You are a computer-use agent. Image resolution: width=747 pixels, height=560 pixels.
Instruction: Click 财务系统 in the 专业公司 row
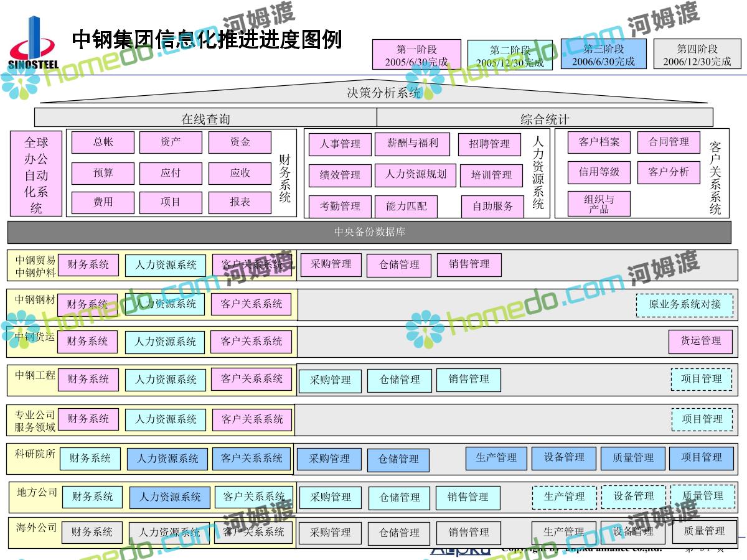click(x=88, y=419)
